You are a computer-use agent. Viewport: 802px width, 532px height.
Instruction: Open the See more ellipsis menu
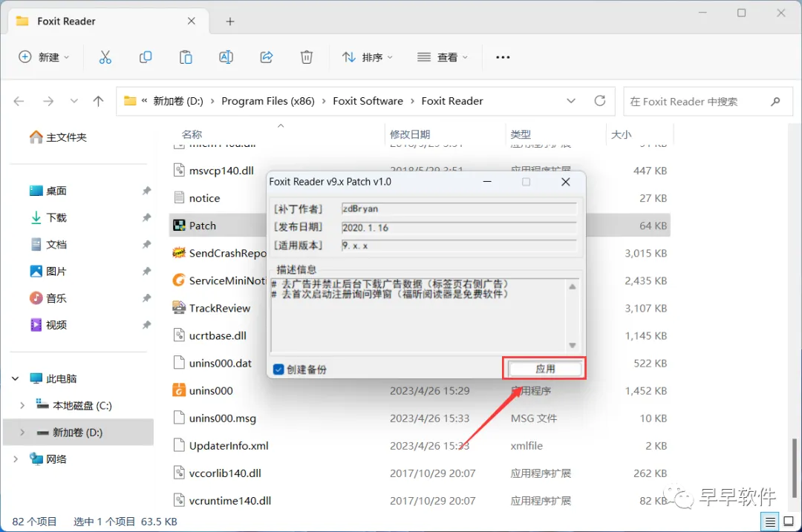(x=503, y=57)
